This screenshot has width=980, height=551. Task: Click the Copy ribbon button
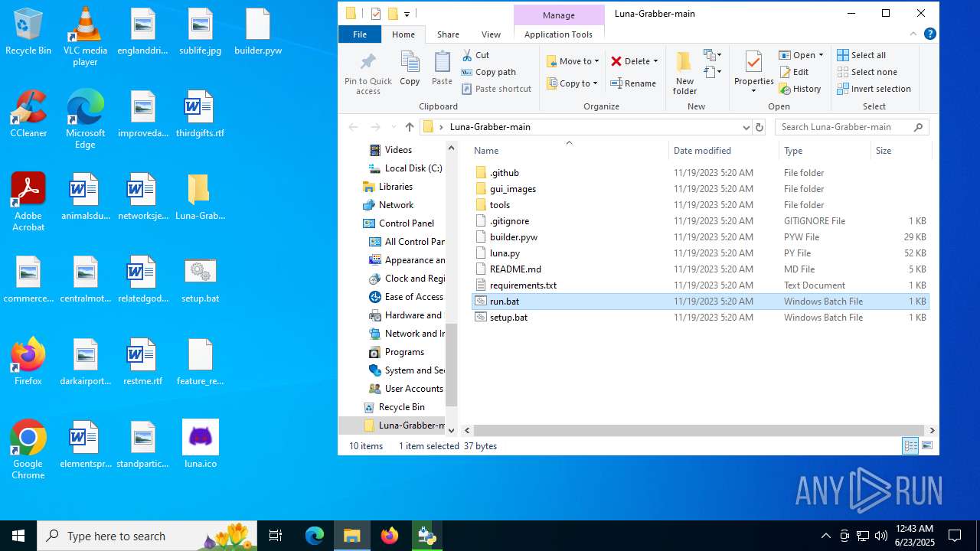pos(410,69)
